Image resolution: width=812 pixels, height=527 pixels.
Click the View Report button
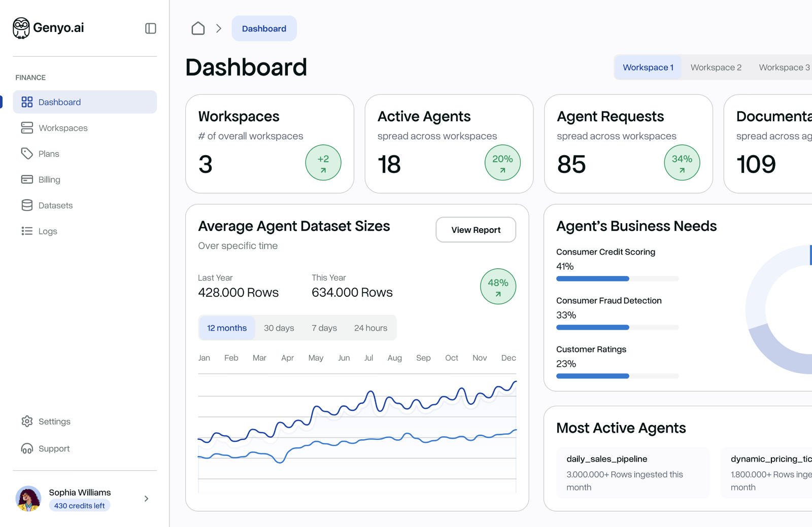(x=476, y=230)
